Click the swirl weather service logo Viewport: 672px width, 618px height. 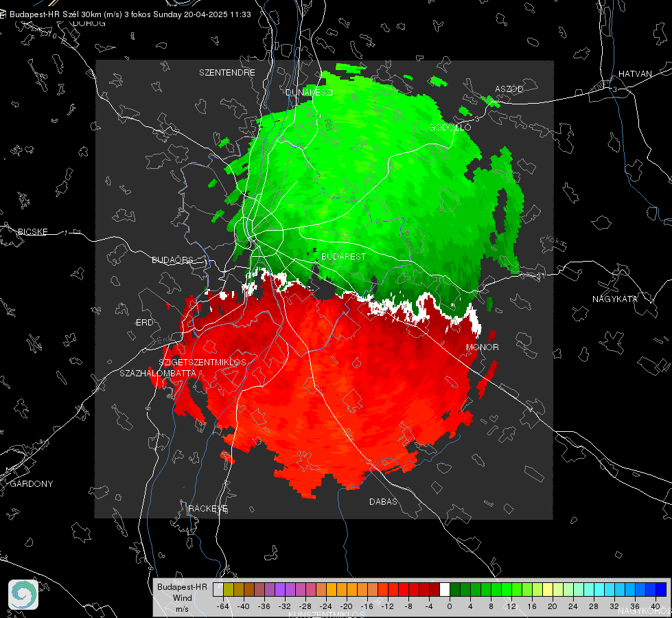(23, 595)
